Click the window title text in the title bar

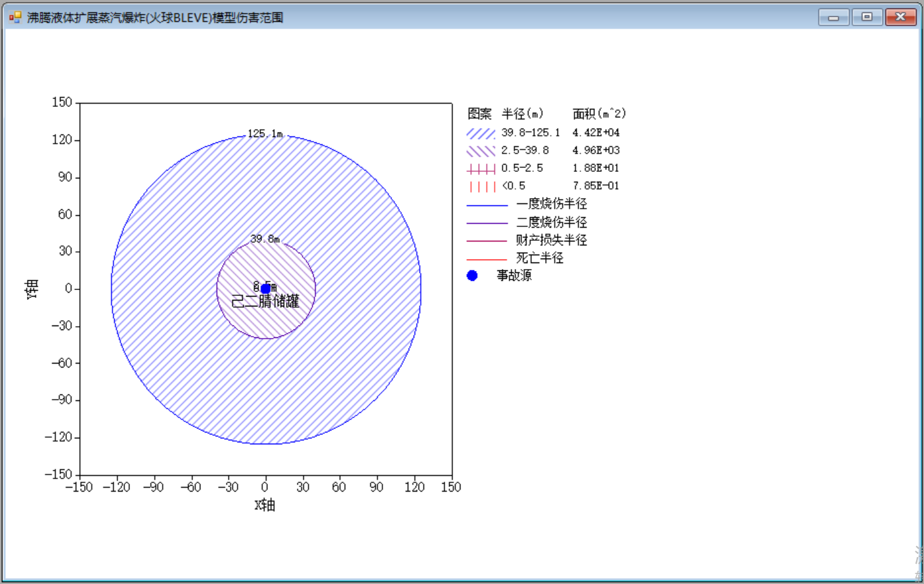pos(155,18)
